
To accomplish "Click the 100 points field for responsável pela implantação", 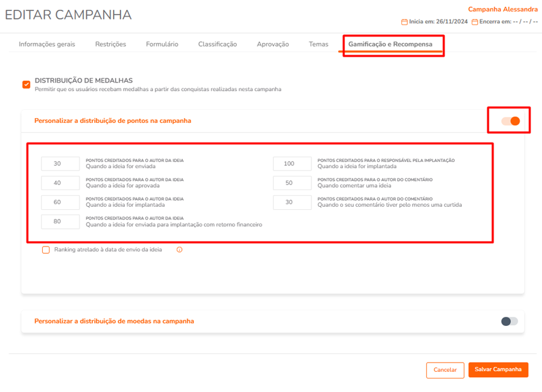I will pos(292,163).
